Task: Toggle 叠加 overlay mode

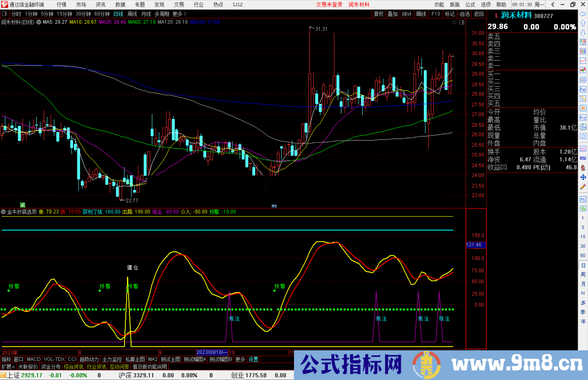Action: [x=393, y=14]
